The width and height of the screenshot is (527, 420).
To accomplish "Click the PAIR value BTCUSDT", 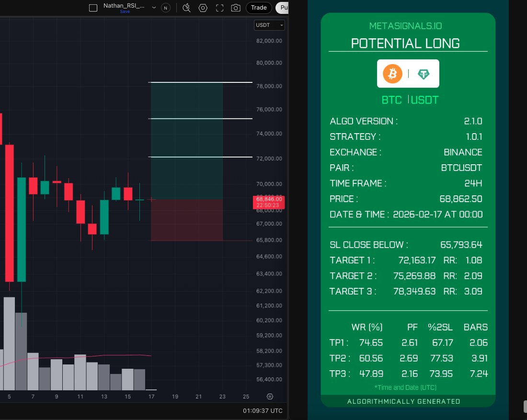I will (x=461, y=168).
